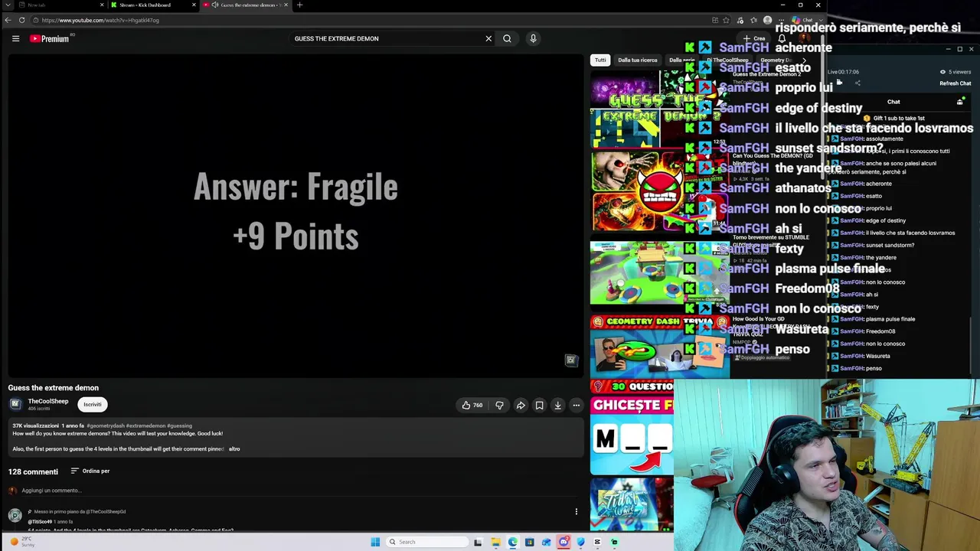Reload the page with the refresh icon
The width and height of the screenshot is (980, 551).
coord(21,20)
